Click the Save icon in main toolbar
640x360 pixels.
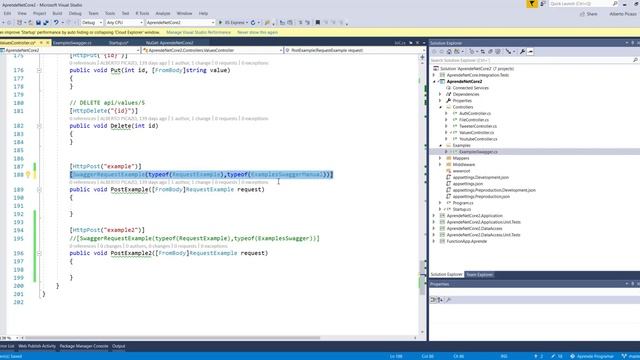click(x=38, y=23)
